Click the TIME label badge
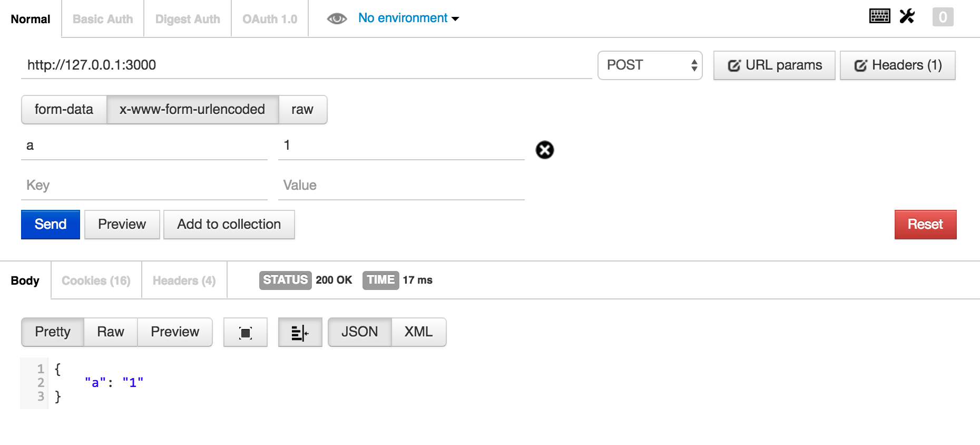This screenshot has width=980, height=445. [x=380, y=280]
